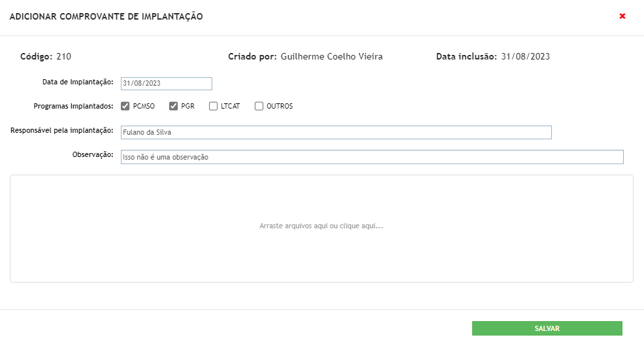Select the Responsável pela implantação text field
The height and width of the screenshot is (346, 644).
click(x=336, y=133)
